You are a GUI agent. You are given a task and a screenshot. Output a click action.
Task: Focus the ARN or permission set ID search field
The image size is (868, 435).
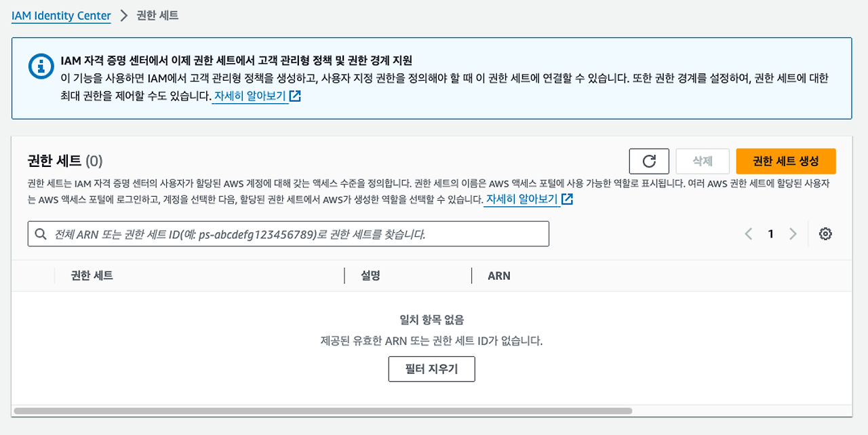point(288,234)
